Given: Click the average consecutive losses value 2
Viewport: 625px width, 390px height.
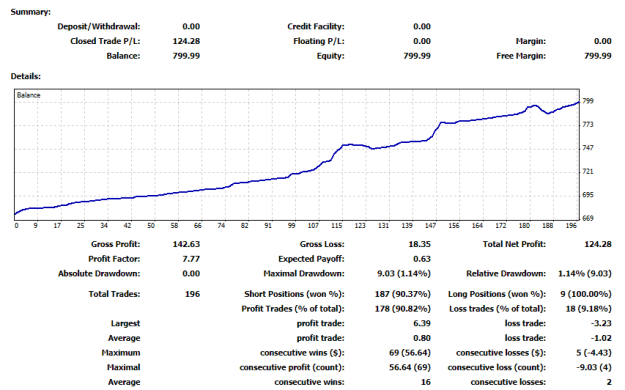Looking at the screenshot, I should [609, 382].
